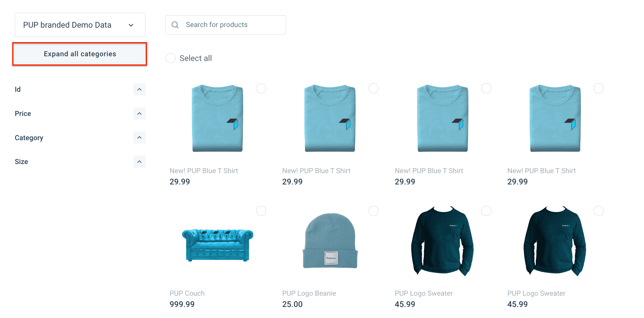Toggle the Select all radio button

171,58
